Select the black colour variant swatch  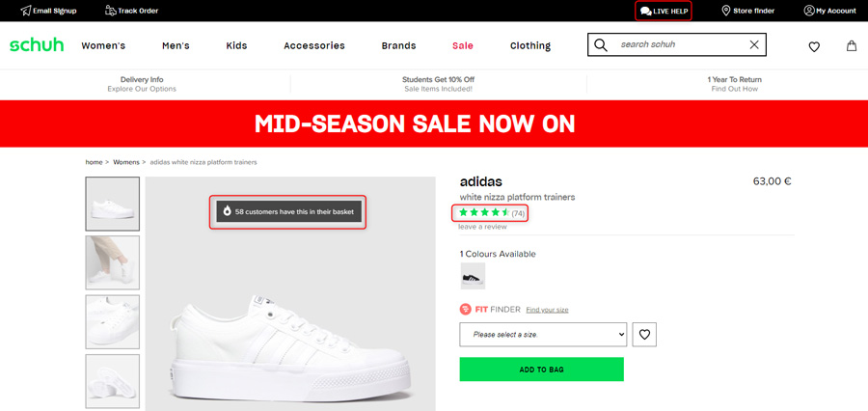[473, 276]
